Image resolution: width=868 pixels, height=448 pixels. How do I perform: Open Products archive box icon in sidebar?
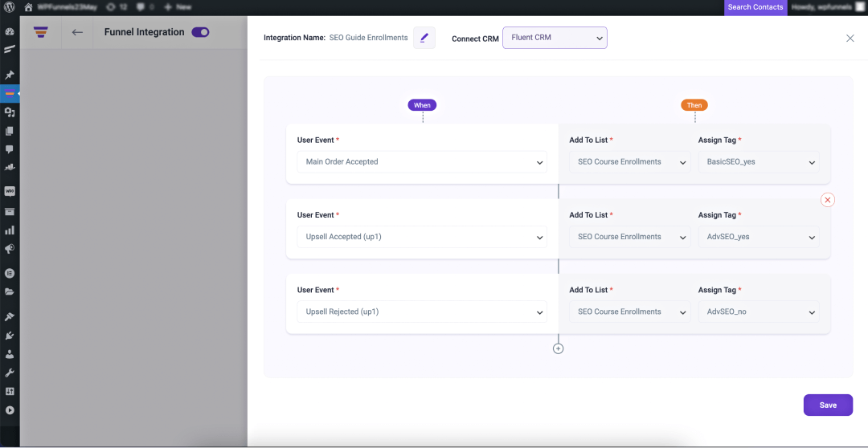(10, 211)
